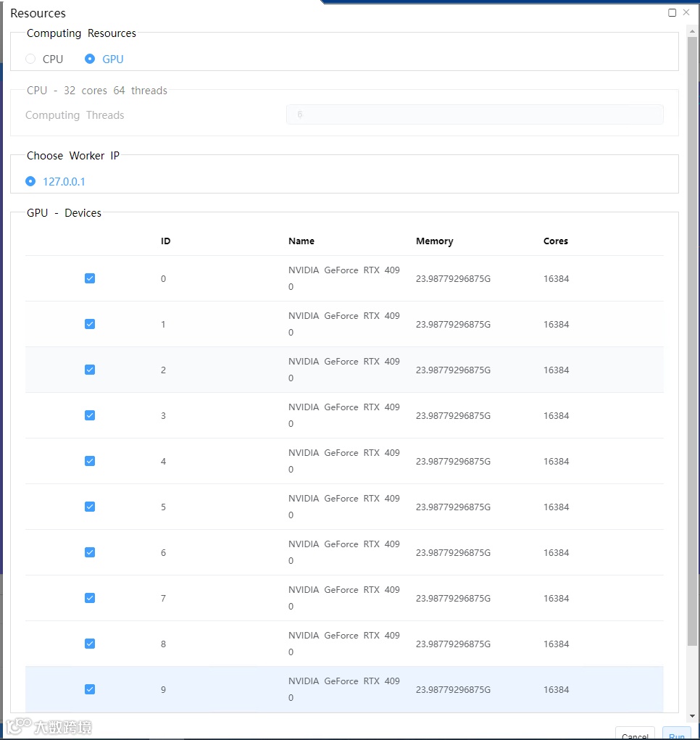
Task: Click the CPU label text
Action: (53, 59)
